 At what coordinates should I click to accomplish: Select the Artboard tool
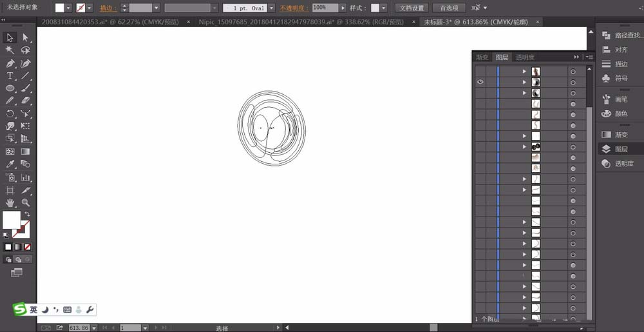[10, 190]
